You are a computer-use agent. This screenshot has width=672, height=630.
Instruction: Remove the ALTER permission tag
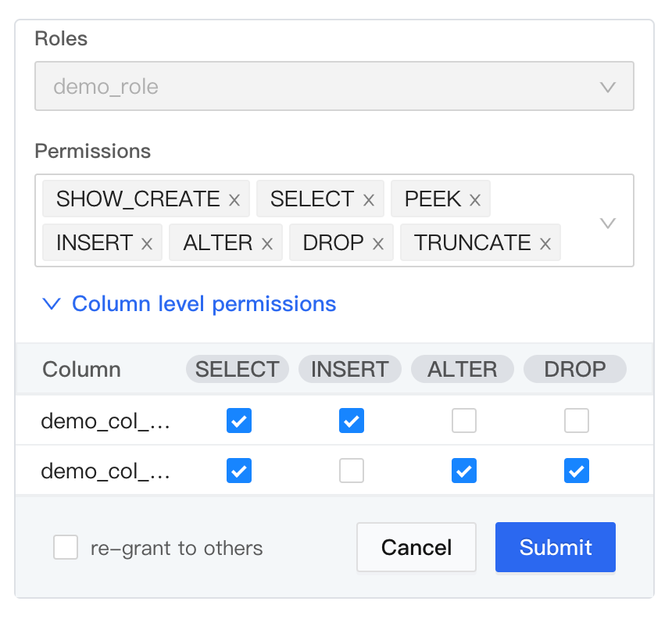266,244
